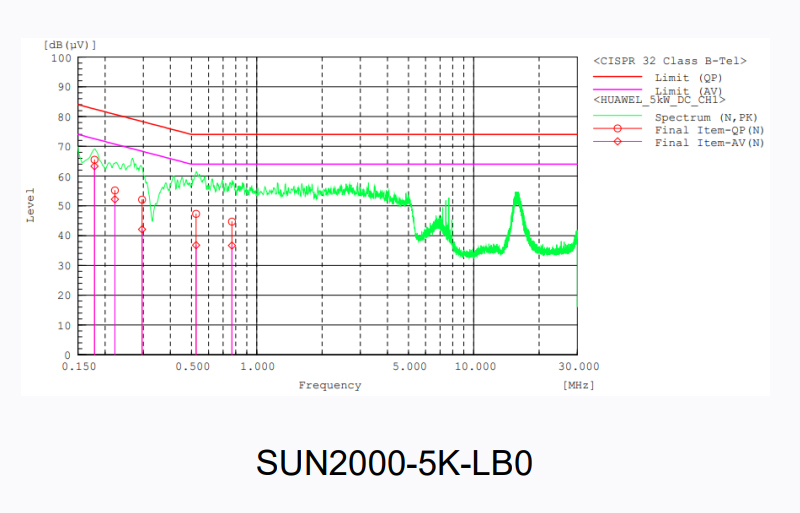Click the 5.000 x-axis tick label
This screenshot has width=800, height=513.
click(x=409, y=367)
